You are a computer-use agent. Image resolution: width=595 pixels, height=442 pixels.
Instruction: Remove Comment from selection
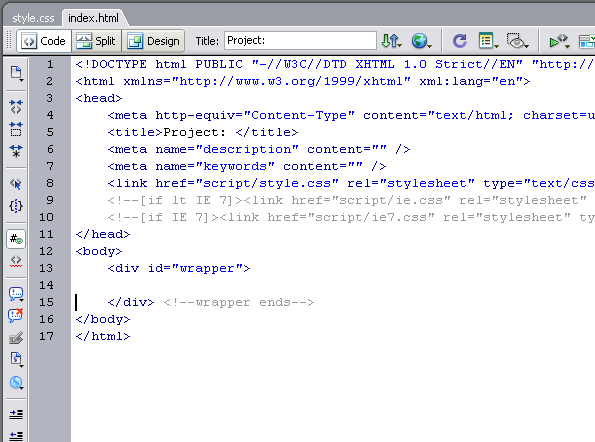tap(16, 315)
